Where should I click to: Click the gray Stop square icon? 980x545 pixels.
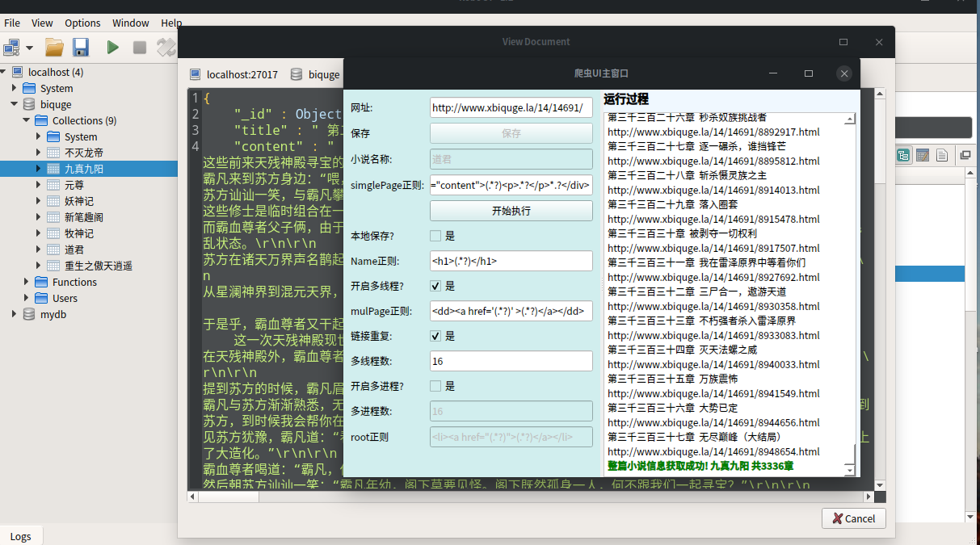[140, 48]
